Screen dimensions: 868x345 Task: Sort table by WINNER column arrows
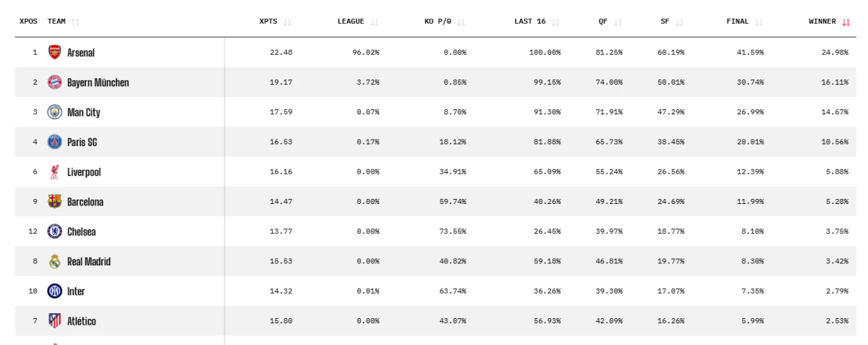click(846, 22)
